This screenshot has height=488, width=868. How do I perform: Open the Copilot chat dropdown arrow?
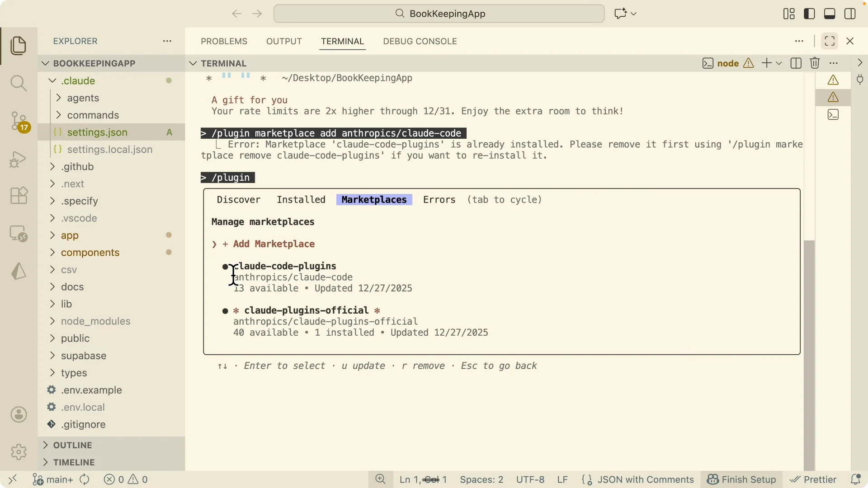pos(633,14)
